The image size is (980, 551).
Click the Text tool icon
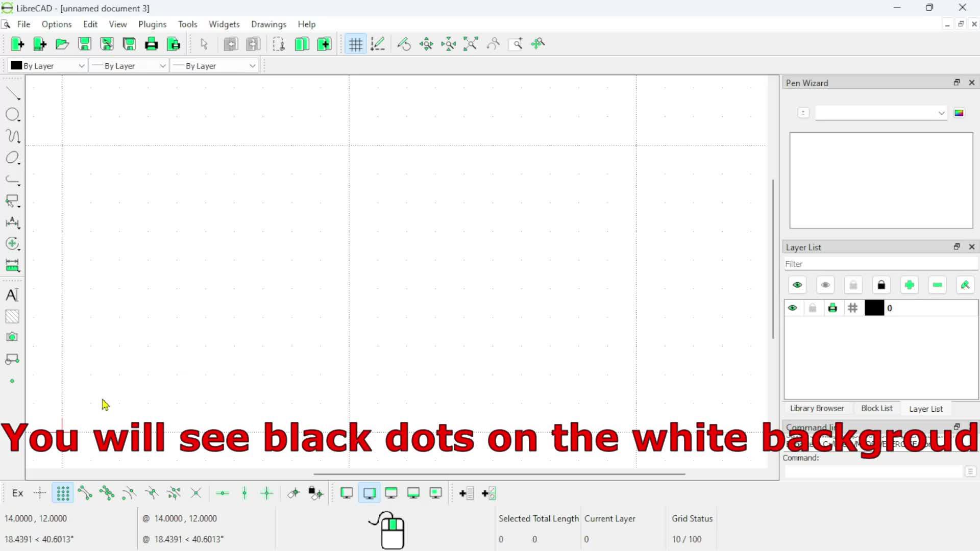[x=12, y=295]
